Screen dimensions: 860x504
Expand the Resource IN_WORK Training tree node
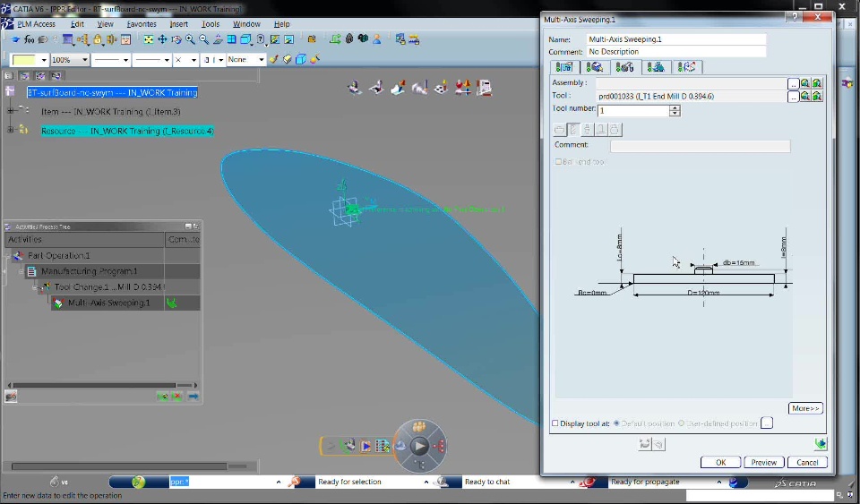pos(10,130)
